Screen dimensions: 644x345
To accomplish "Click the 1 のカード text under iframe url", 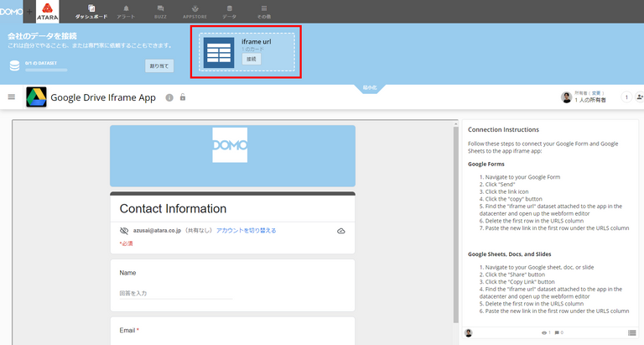I will coord(252,49).
